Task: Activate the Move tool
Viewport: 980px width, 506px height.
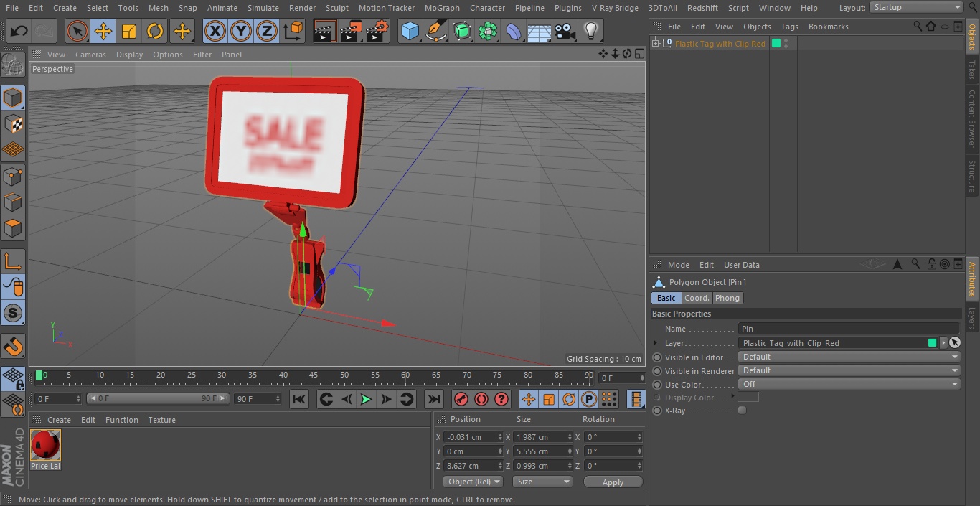Action: (103, 31)
